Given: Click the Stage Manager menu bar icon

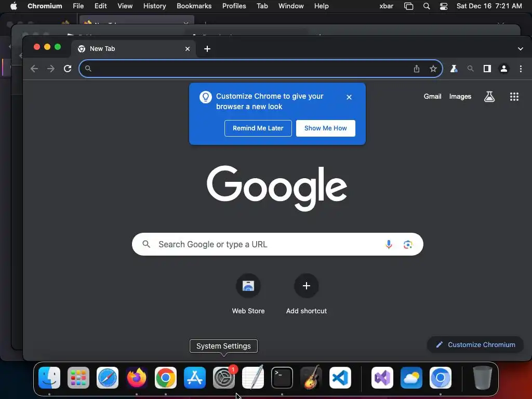Looking at the screenshot, I should 408,6.
